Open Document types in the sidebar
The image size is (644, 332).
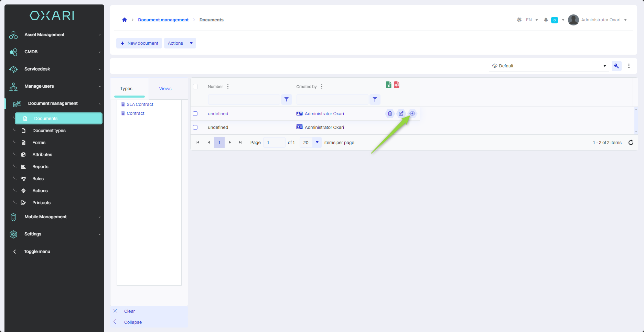pos(49,131)
